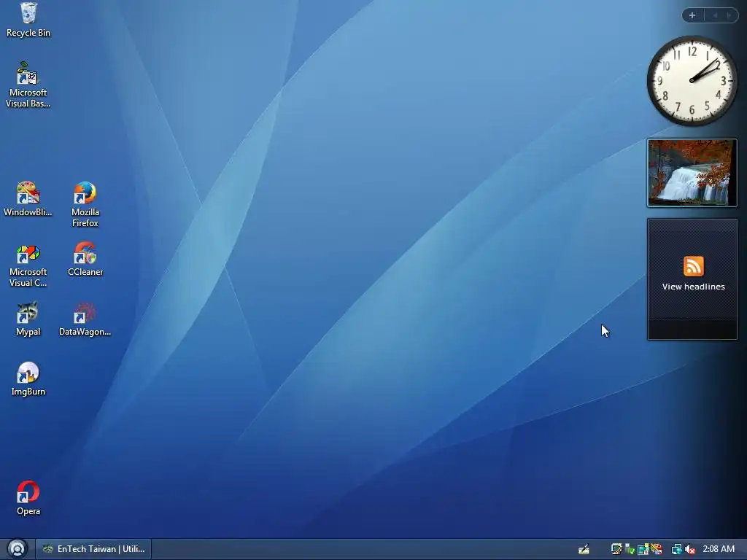Viewport: 747px width, 560px height.
Task: Click the sidebar previous page arrow
Action: coord(715,15)
